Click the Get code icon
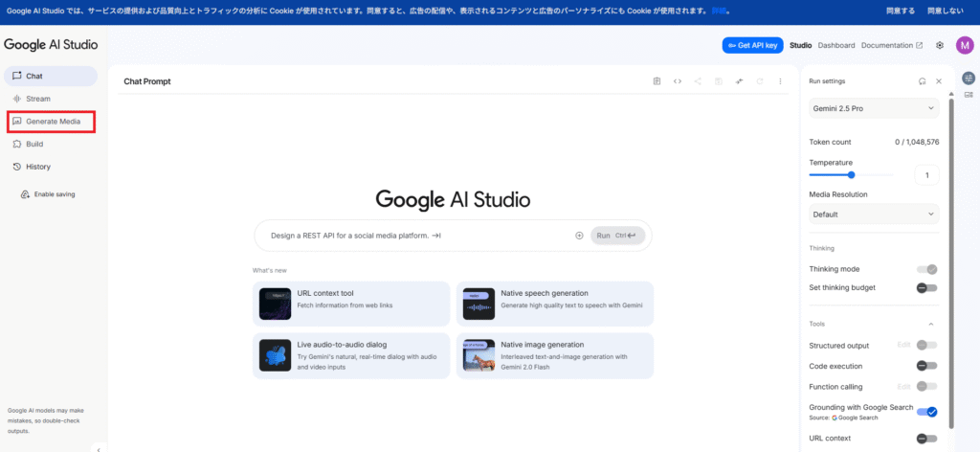The image size is (980, 452). [677, 81]
